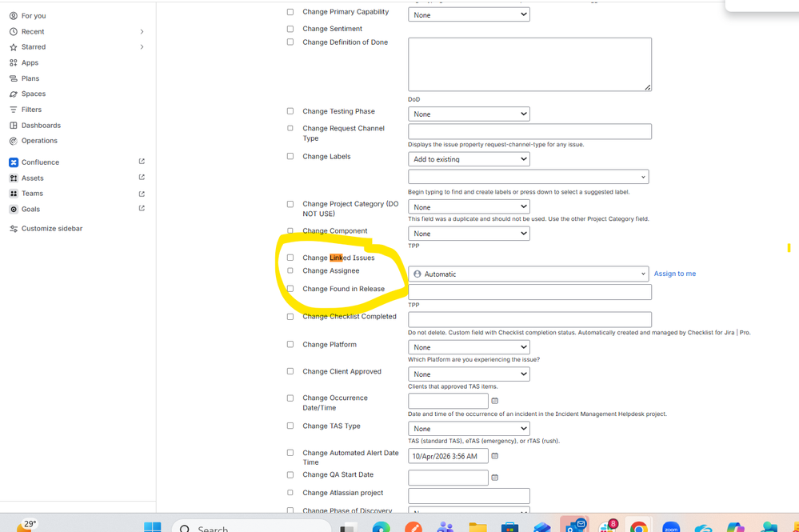Click the Starred star icon
Viewport: 799px width, 532px height.
(14, 47)
